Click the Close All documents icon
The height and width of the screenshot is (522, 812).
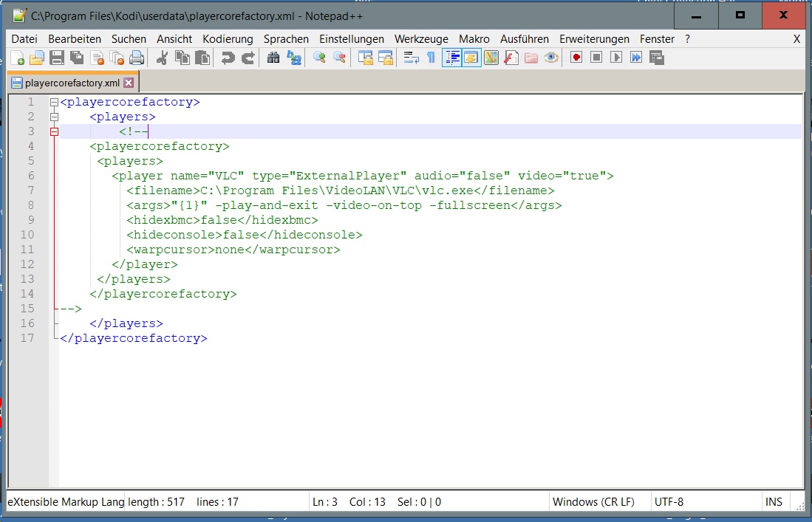[x=117, y=58]
